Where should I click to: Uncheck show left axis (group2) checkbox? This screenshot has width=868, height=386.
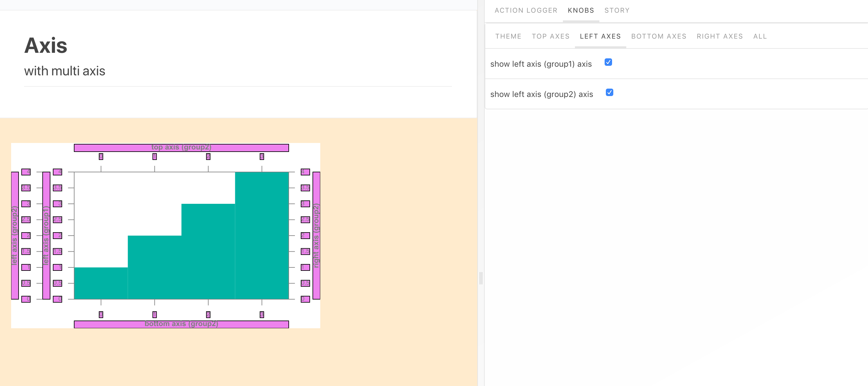tap(609, 93)
